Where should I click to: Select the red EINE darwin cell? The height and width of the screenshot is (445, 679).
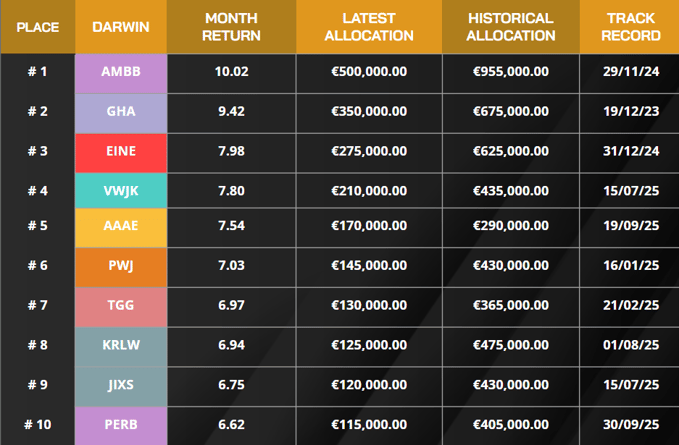[121, 153]
